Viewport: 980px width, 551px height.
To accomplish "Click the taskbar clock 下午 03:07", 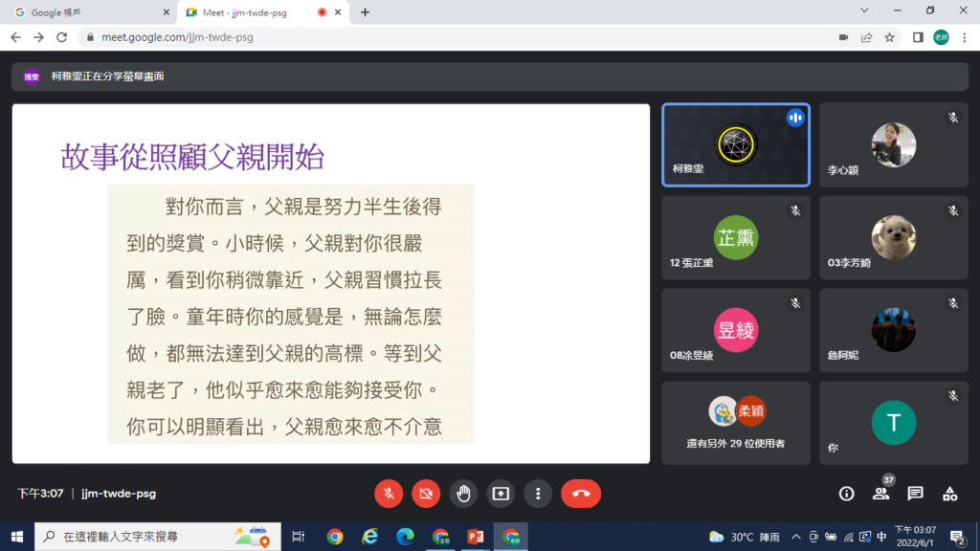I will coord(915,537).
